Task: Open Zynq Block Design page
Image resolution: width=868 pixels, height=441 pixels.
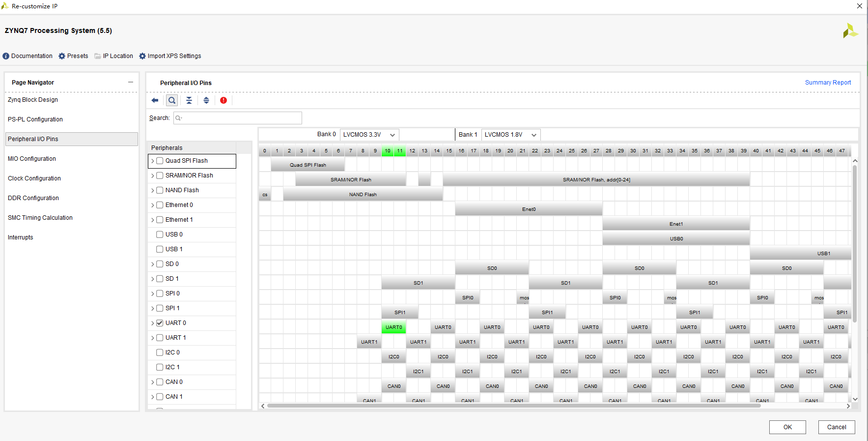Action: [33, 100]
